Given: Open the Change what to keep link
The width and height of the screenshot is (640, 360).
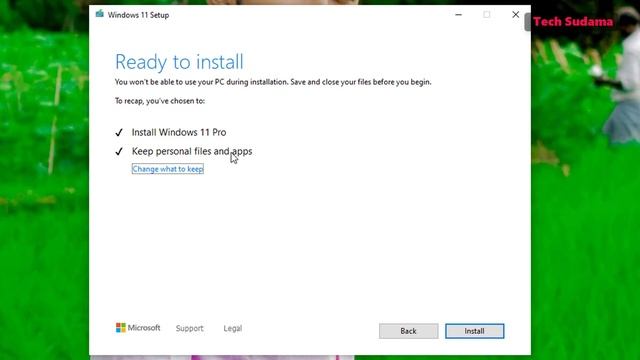Looking at the screenshot, I should pos(167,169).
